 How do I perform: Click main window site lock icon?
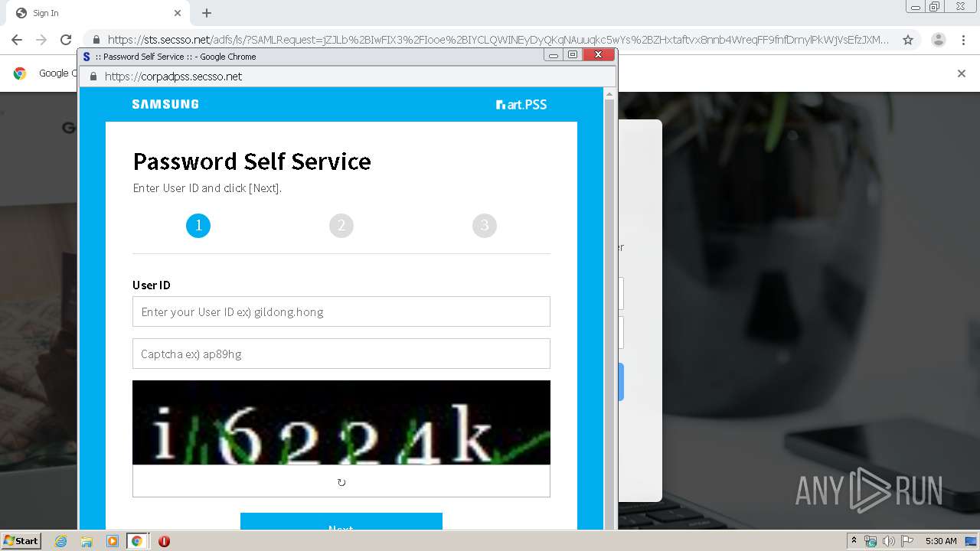(96, 40)
